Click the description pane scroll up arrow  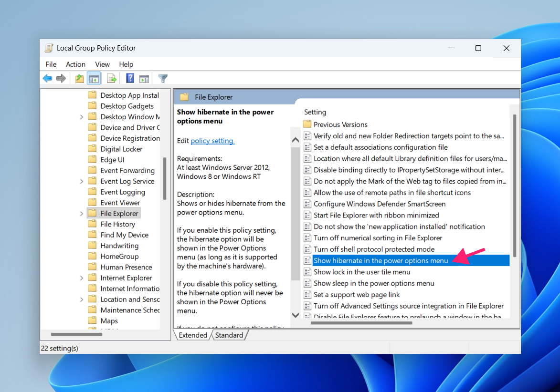point(296,140)
